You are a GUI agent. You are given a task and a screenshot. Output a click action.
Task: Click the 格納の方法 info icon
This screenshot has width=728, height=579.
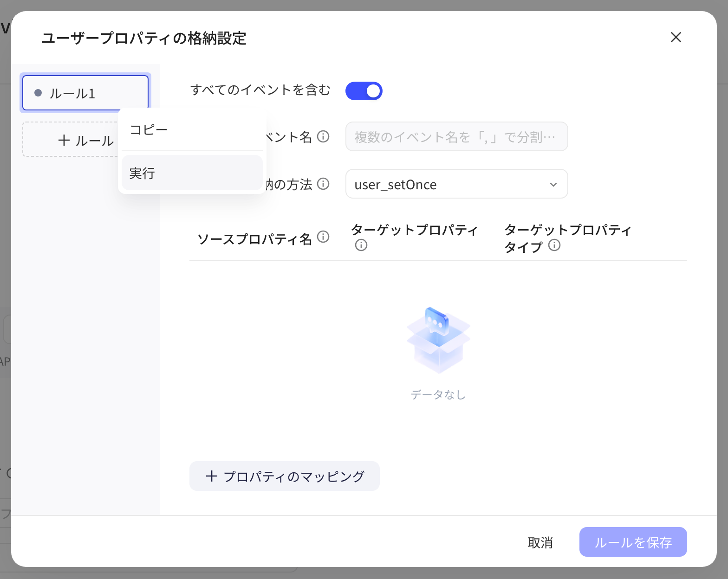(323, 184)
